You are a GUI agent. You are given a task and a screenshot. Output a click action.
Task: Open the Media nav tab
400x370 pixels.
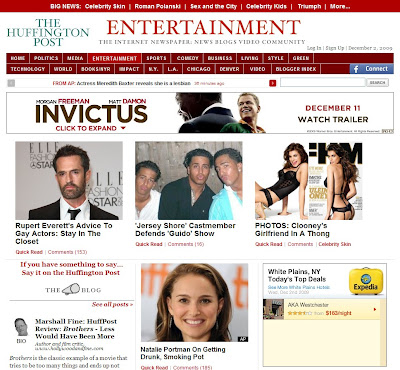75,58
